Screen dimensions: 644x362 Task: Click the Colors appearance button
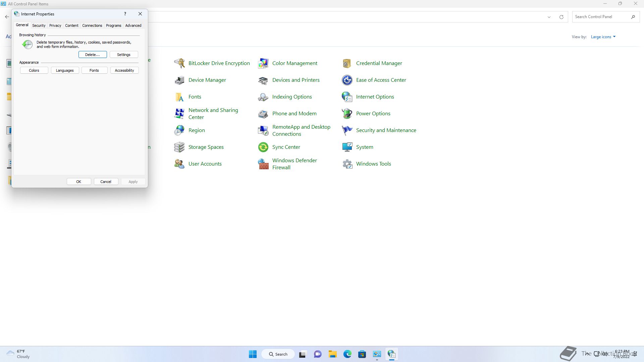(x=34, y=70)
